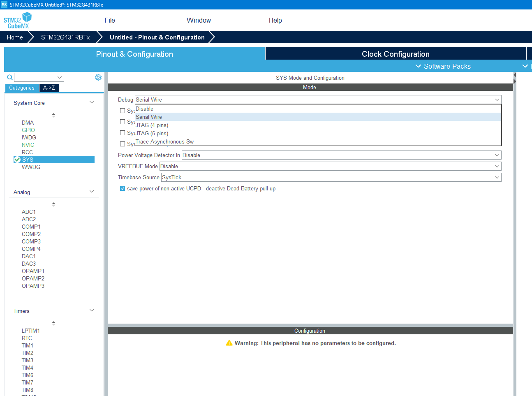Go to Home breadcrumb

(15, 37)
